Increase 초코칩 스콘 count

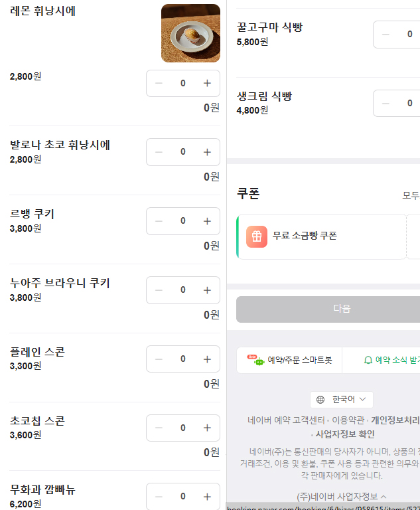coord(207,428)
